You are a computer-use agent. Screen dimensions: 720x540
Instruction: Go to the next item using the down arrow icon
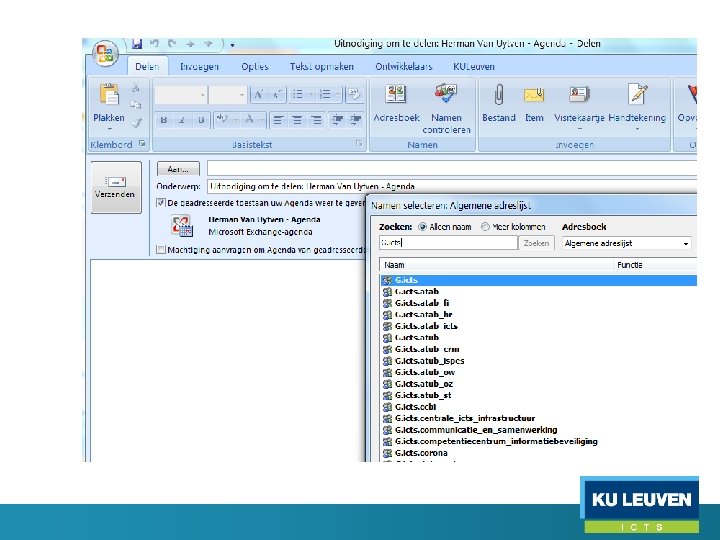(x=208, y=44)
